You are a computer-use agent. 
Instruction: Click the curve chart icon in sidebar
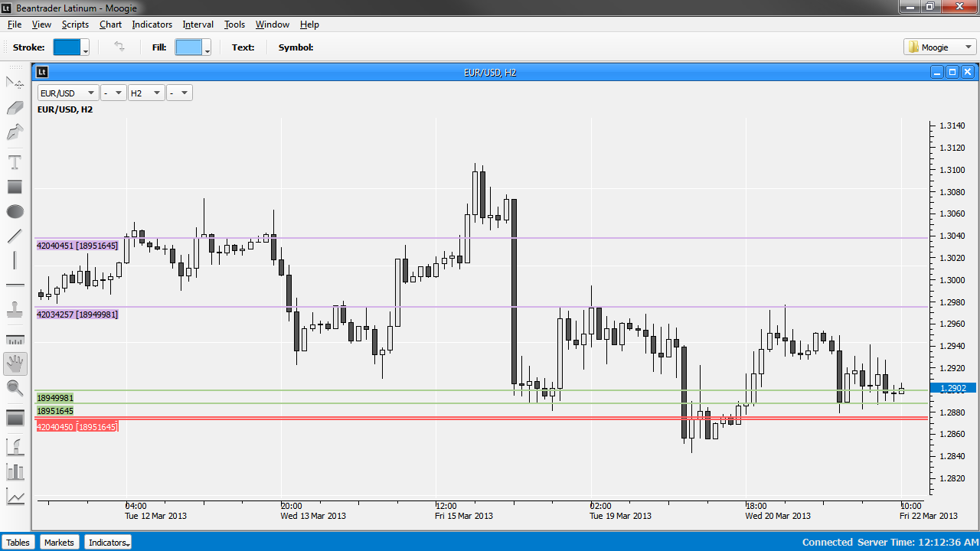(x=15, y=447)
